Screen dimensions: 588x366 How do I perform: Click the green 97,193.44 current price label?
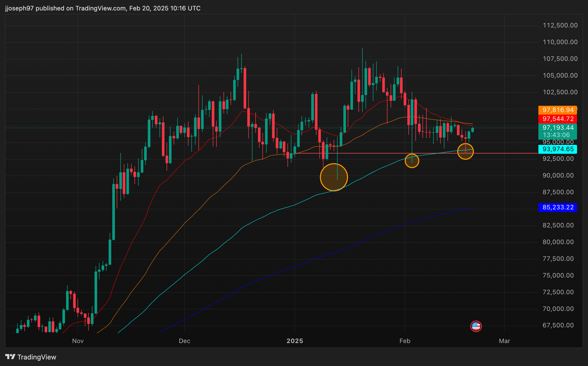coord(557,128)
